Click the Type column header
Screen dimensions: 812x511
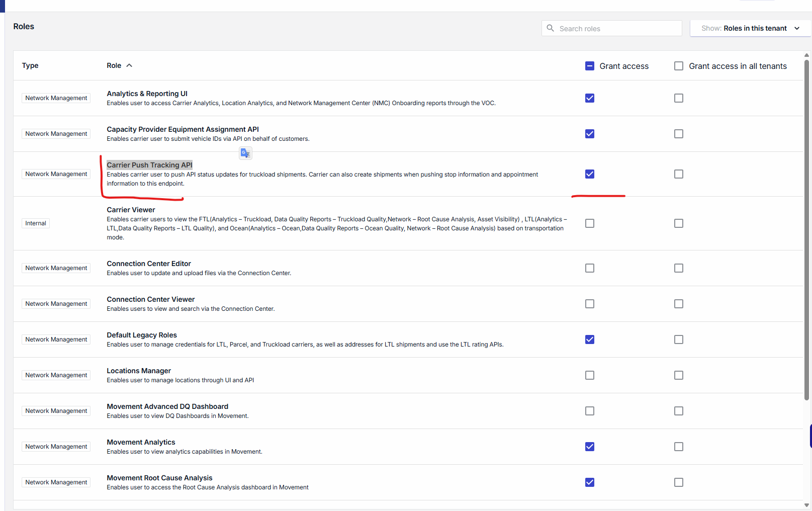(30, 65)
